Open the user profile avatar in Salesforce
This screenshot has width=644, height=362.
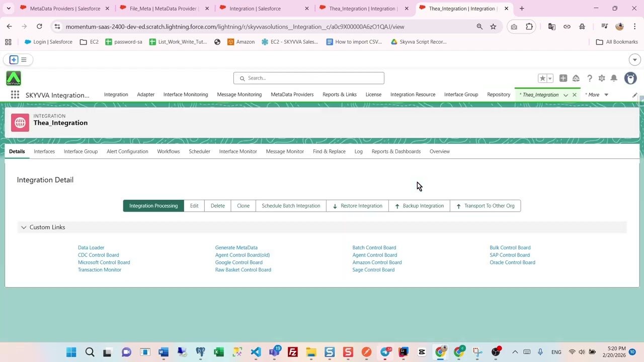[630, 78]
